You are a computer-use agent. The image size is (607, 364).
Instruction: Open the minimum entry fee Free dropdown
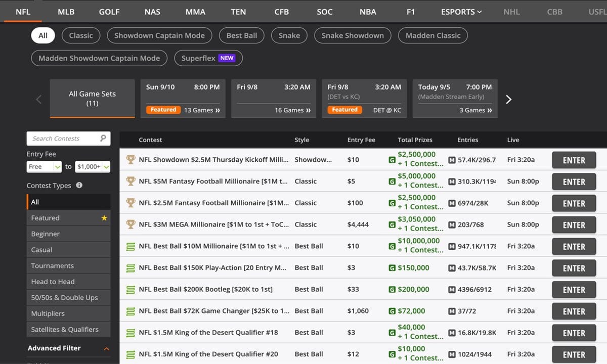45,166
